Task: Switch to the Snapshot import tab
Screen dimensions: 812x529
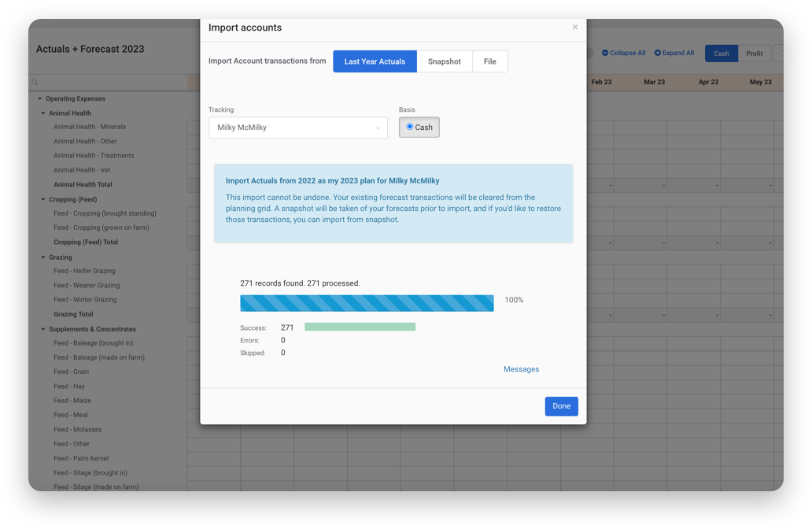Action: [x=445, y=61]
